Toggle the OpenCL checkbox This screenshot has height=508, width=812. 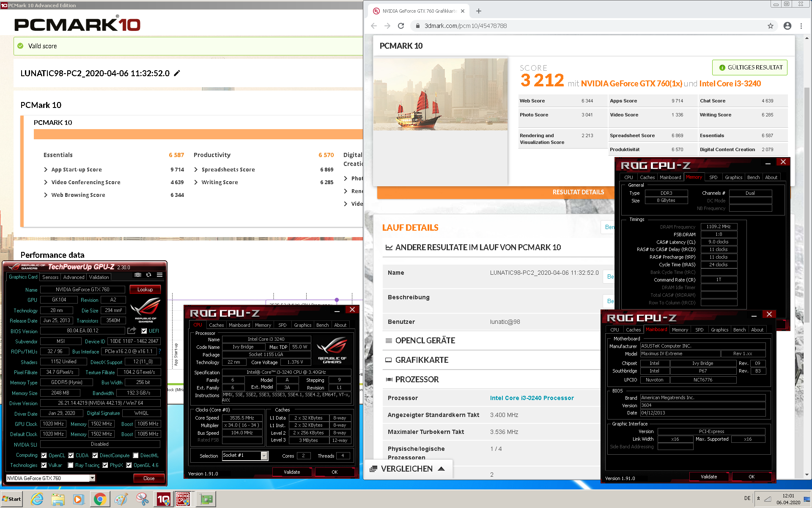coord(44,456)
